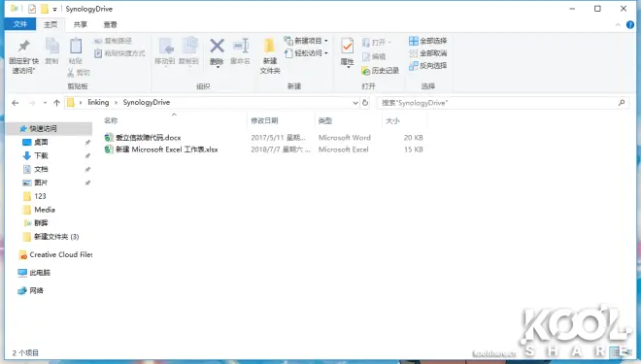Click the SynologyDrive breadcrumb segment

coord(147,102)
